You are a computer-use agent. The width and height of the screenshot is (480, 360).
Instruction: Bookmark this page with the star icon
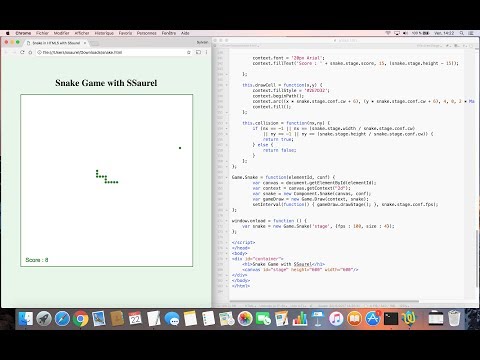click(x=189, y=52)
